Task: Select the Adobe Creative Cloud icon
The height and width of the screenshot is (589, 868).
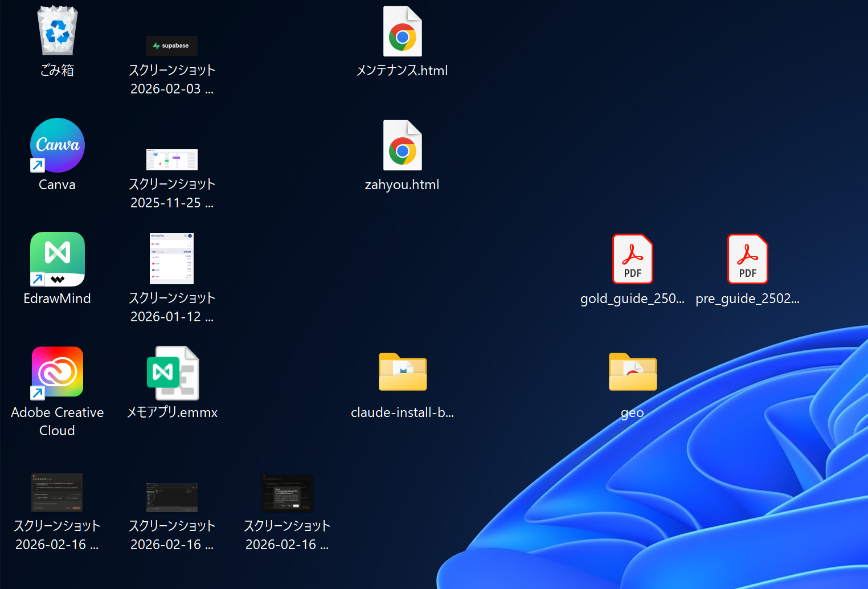Action: click(x=57, y=372)
